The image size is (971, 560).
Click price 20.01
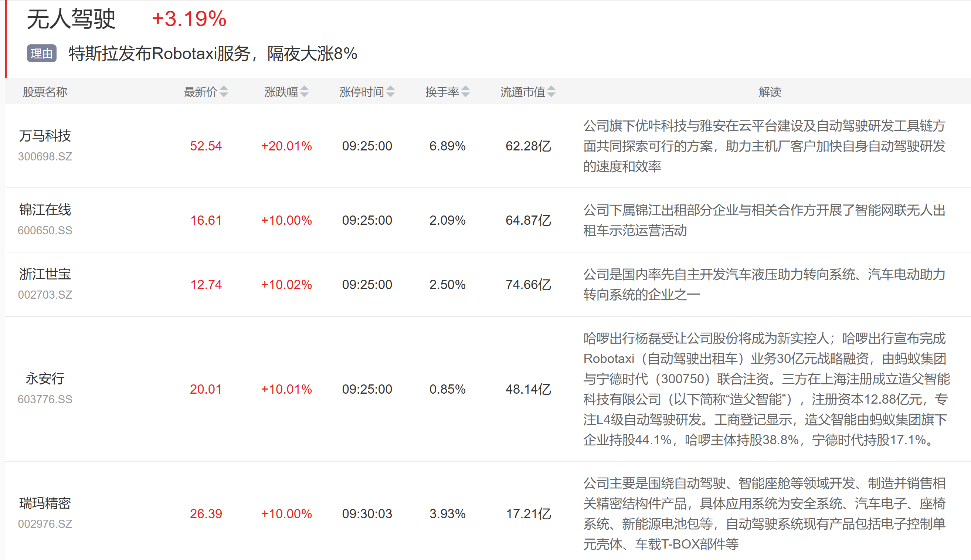coord(206,389)
